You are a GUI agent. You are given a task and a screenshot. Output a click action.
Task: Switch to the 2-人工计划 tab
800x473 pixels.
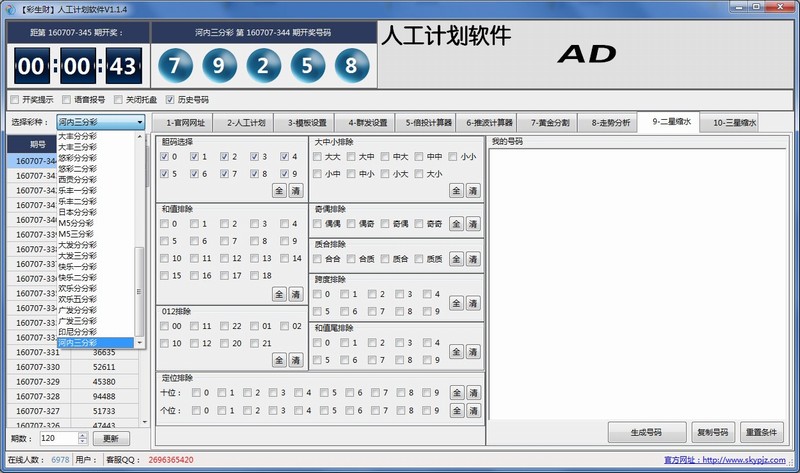tap(245, 124)
